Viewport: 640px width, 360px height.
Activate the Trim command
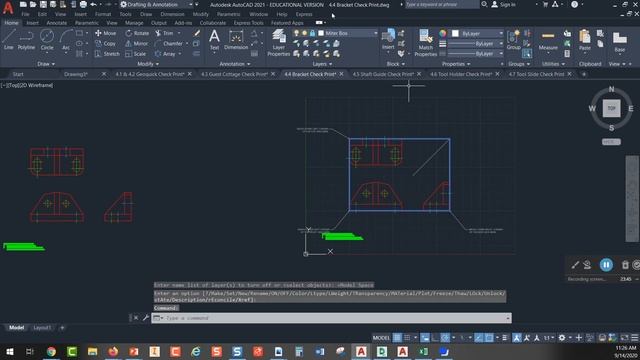(x=164, y=33)
